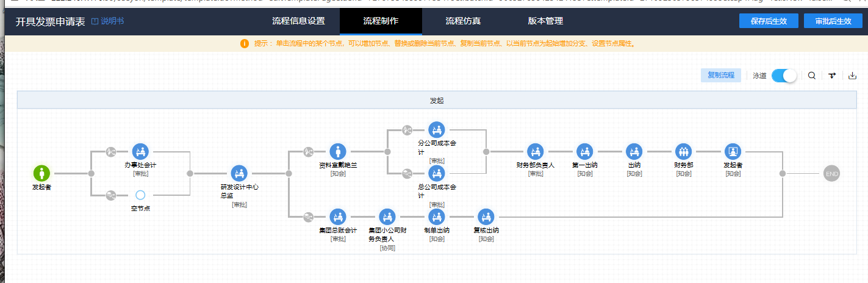Click the 出纳 node icon

pyautogui.click(x=634, y=151)
